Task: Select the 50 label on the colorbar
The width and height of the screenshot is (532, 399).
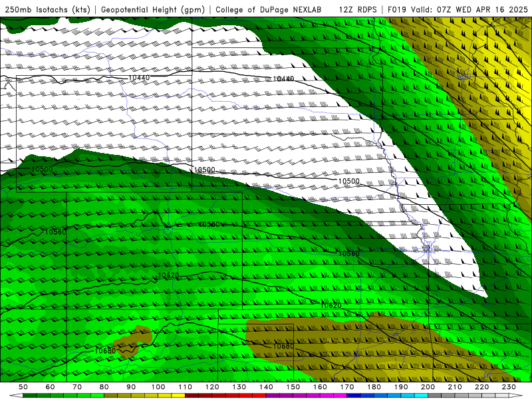Action: point(23,387)
